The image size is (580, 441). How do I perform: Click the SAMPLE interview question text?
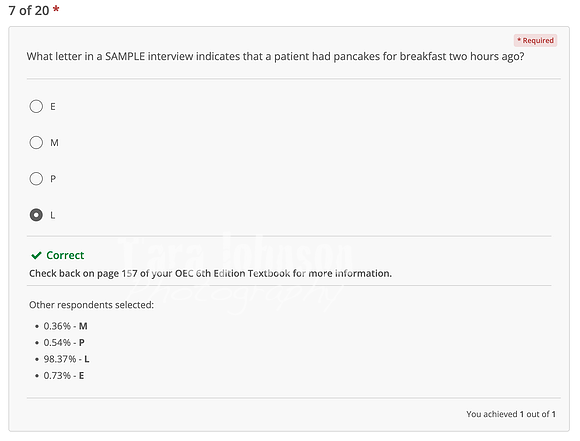point(275,56)
